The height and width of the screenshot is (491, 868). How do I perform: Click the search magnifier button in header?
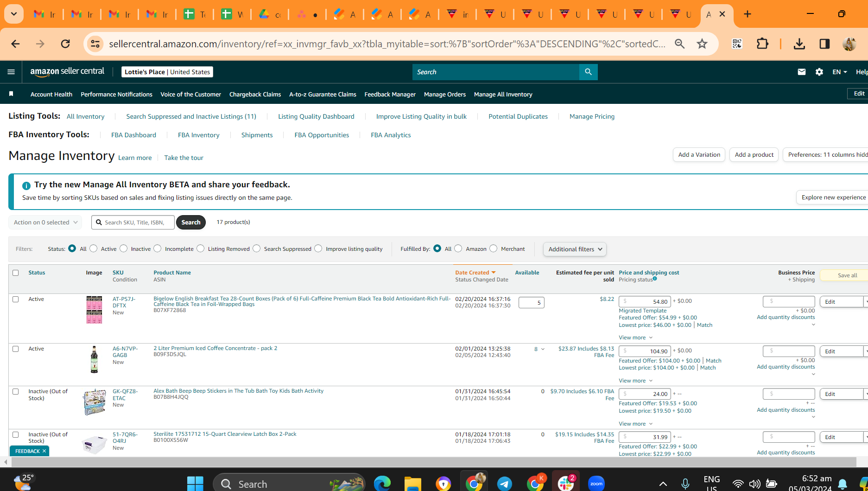click(x=589, y=72)
